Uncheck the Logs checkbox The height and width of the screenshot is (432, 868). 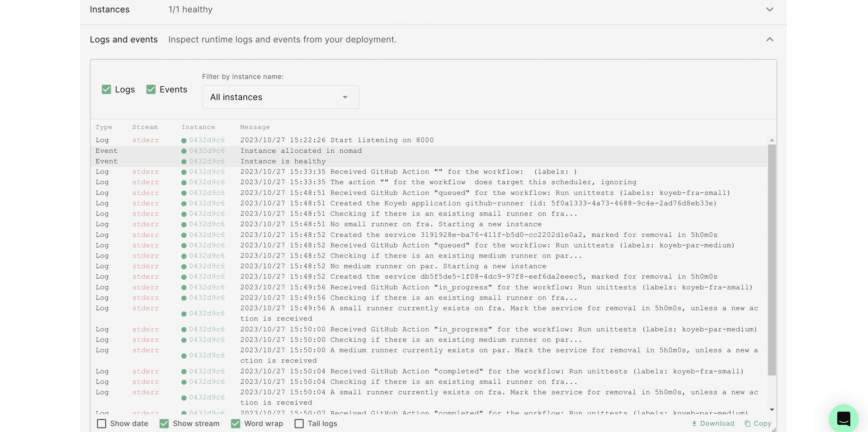[x=107, y=89]
